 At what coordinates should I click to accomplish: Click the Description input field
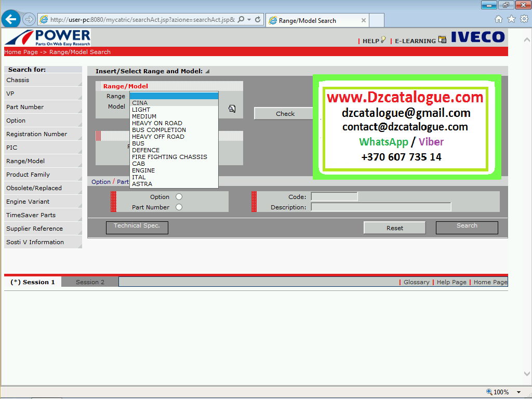(x=381, y=207)
